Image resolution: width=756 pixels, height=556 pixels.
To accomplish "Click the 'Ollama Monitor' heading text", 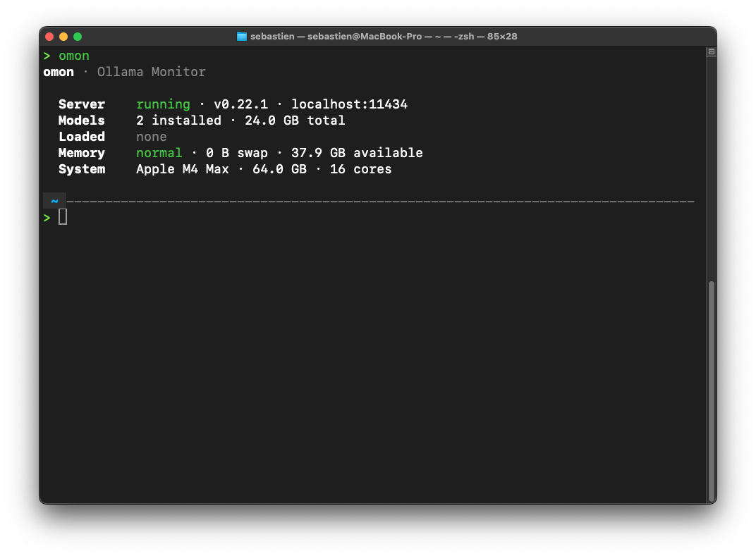I will click(x=152, y=72).
